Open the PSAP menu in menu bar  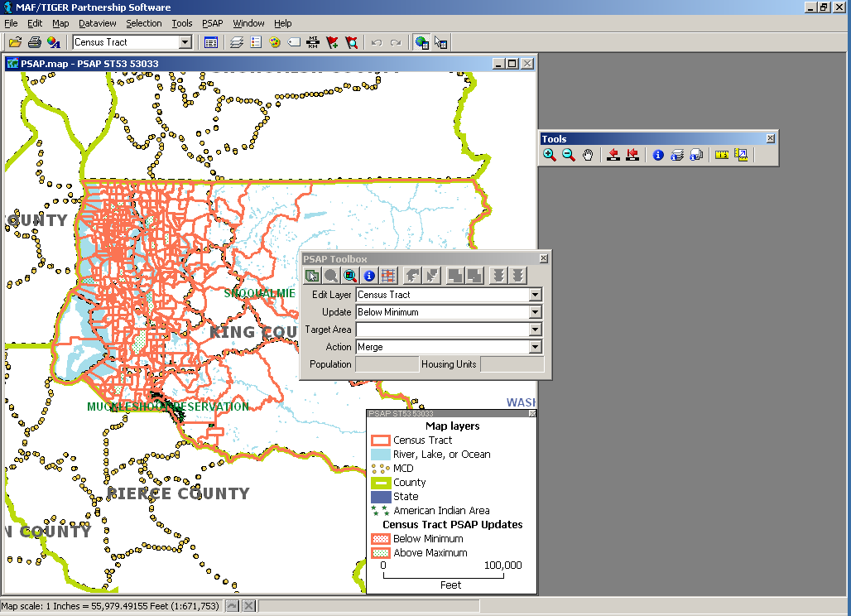pyautogui.click(x=213, y=23)
